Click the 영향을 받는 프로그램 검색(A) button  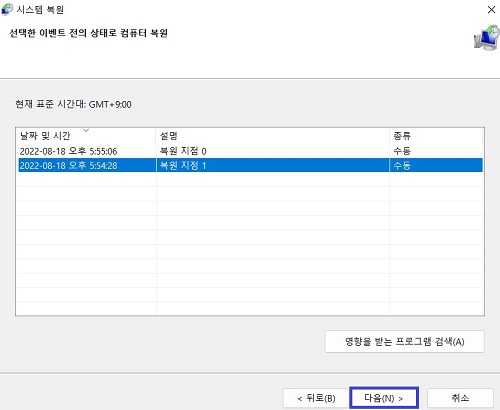404,342
